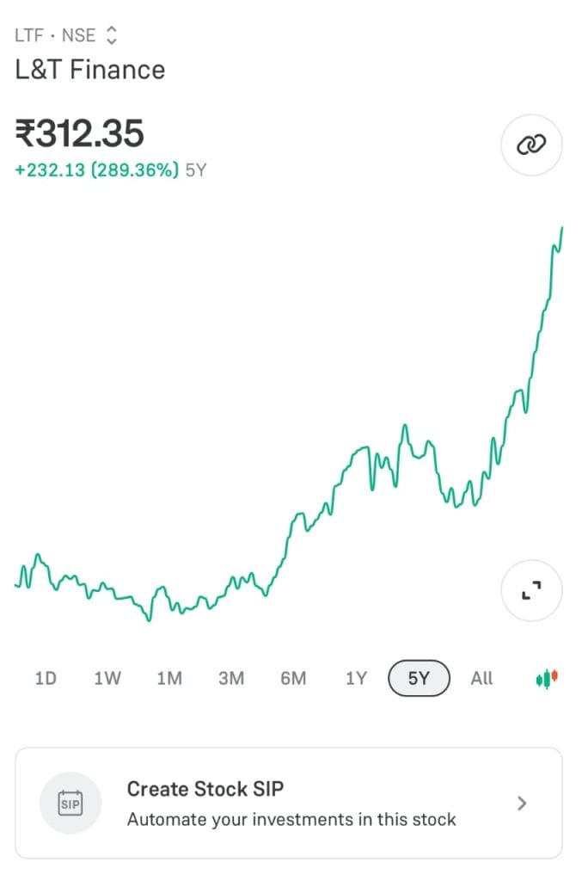Open the Create Stock SIP title
This screenshot has height=881, width=588.
[205, 788]
